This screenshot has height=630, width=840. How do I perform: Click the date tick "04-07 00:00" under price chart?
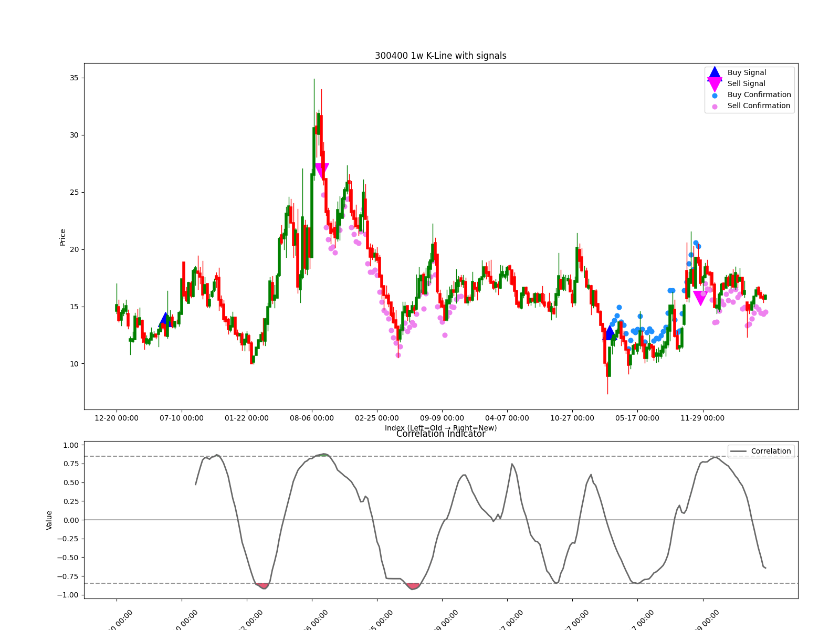507,418
